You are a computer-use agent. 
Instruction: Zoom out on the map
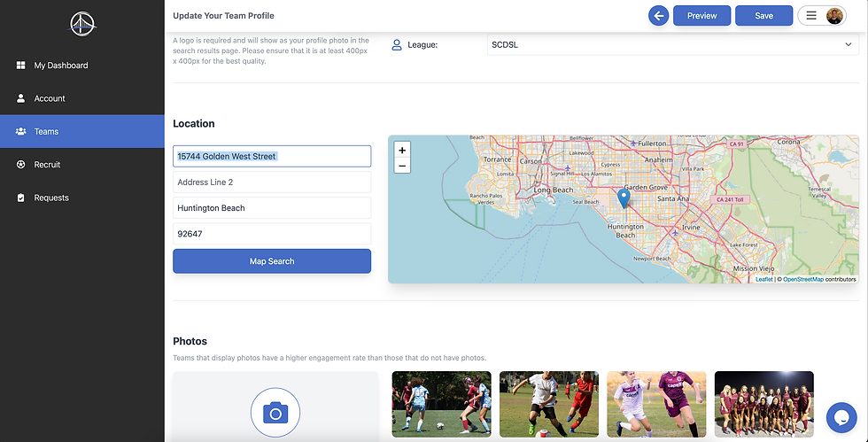click(402, 166)
